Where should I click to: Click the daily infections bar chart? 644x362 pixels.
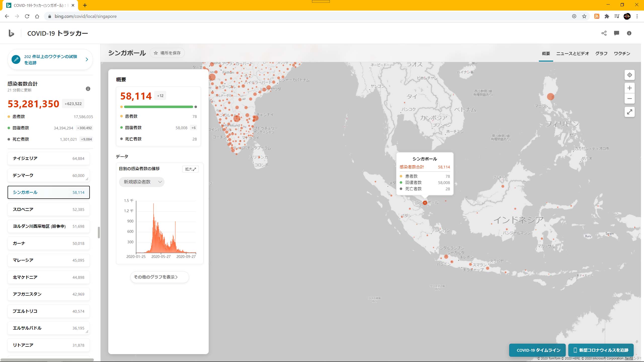pyautogui.click(x=166, y=228)
